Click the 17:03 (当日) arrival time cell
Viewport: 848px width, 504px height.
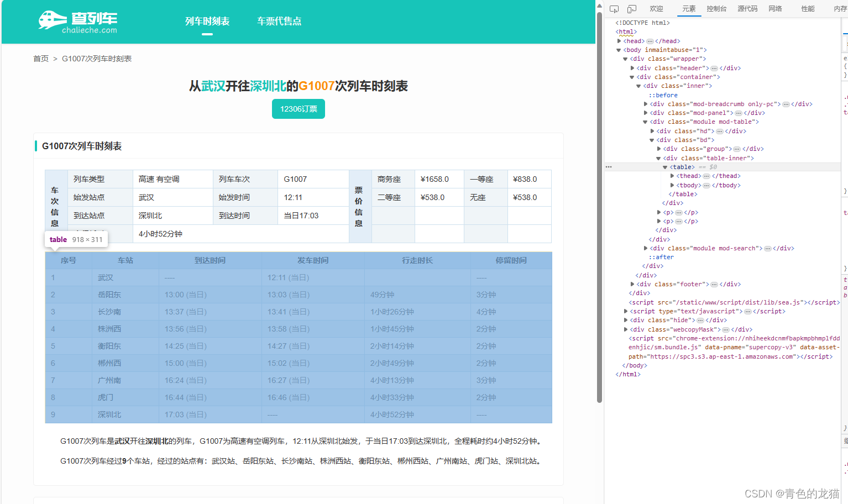[210, 414]
